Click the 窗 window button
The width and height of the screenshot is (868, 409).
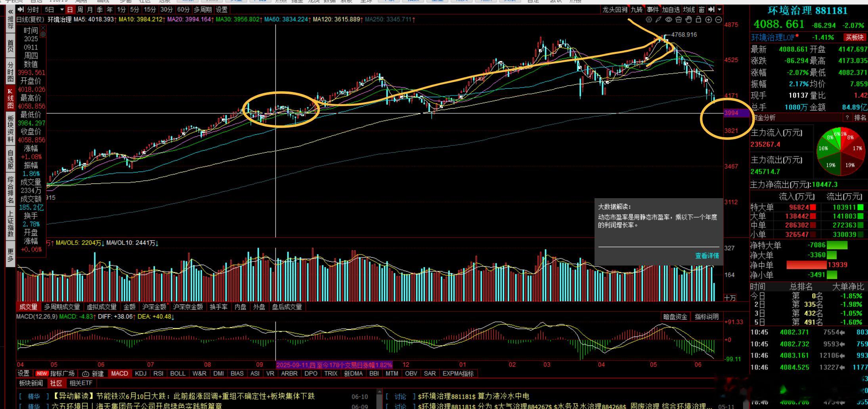pos(702,10)
